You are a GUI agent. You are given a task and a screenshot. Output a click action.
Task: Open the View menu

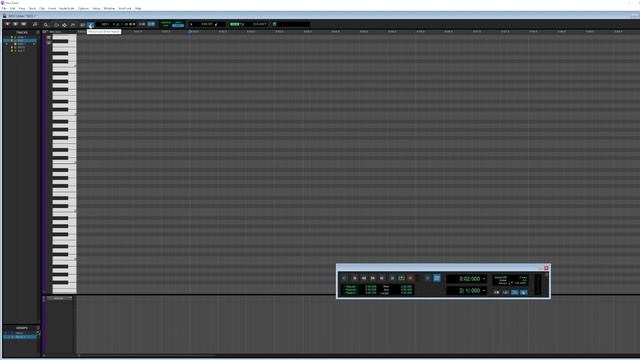22,8
